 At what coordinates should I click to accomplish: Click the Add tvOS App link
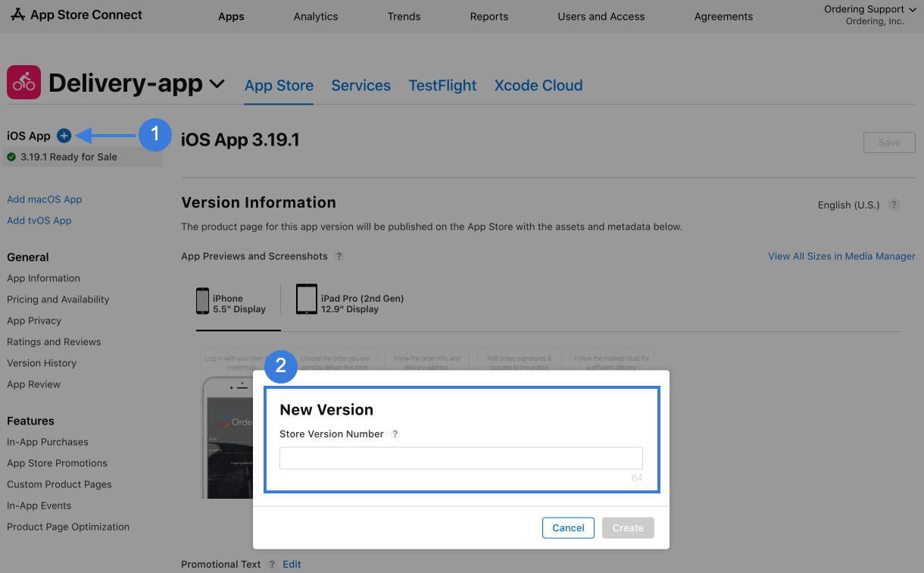tap(39, 221)
